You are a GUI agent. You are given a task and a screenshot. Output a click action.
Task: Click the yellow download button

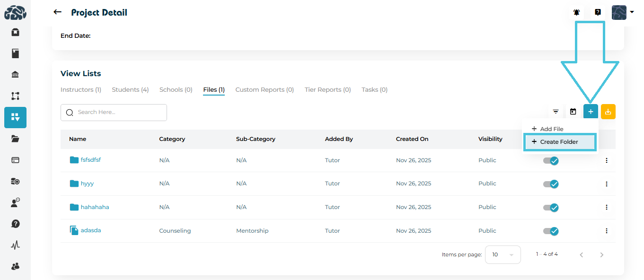pos(608,112)
